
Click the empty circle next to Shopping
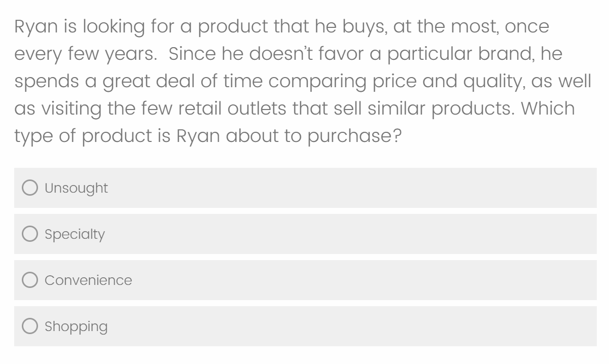29,326
